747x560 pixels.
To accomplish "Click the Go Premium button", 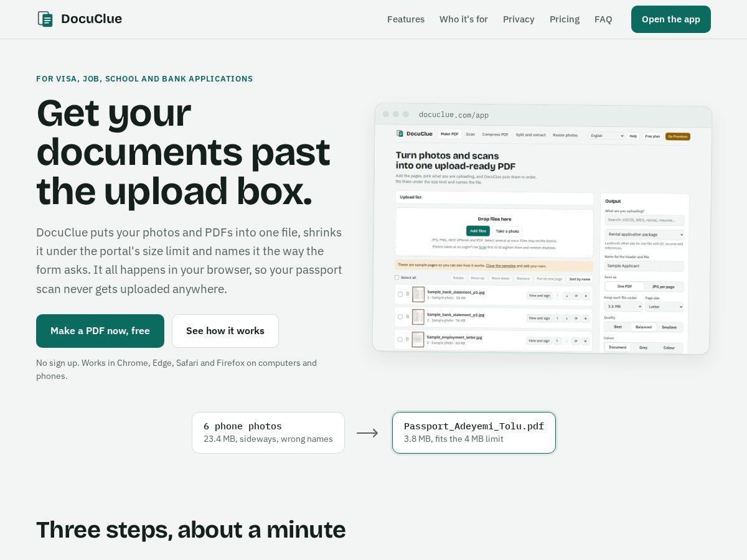I will click(x=678, y=136).
